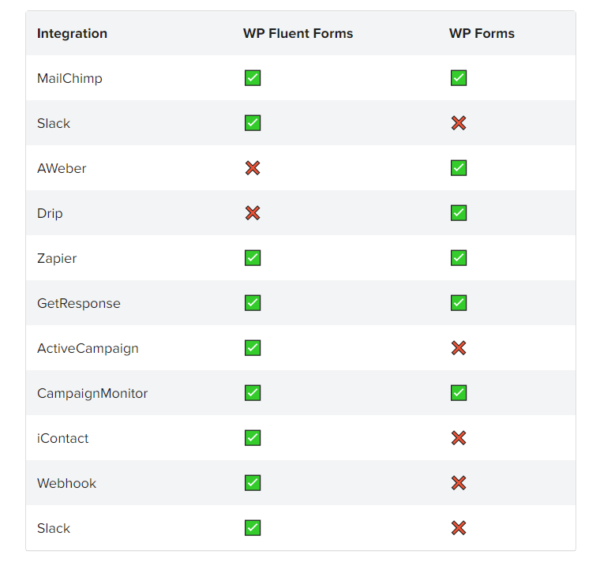The width and height of the screenshot is (600, 562).
Task: Click the iContact red X under WP Forms
Action: click(x=458, y=438)
